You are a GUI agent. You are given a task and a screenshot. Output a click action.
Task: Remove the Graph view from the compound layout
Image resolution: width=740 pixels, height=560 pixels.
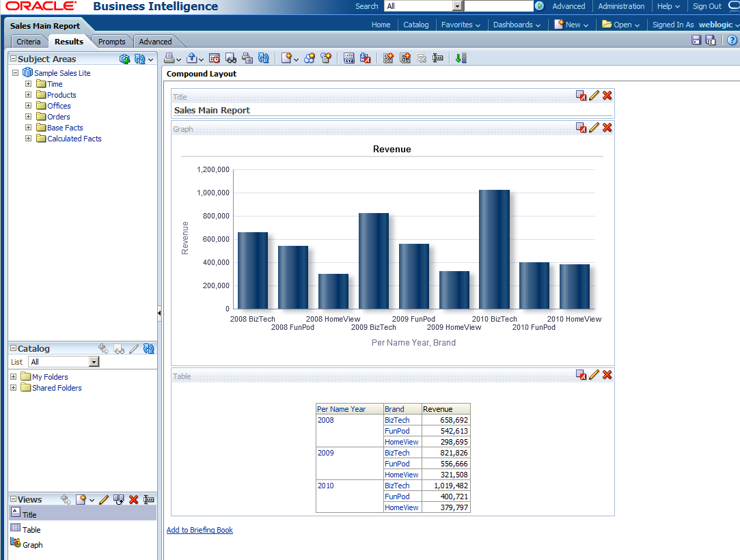[607, 128]
